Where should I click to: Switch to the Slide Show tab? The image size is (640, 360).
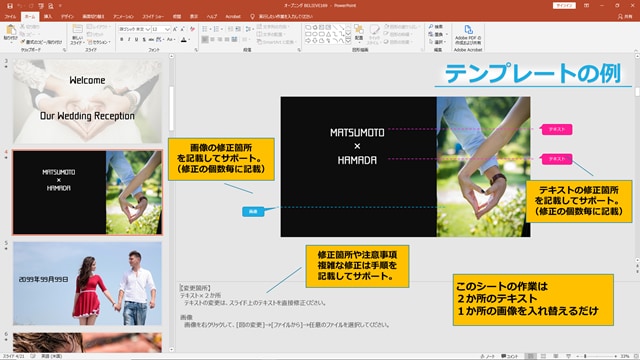tap(153, 17)
